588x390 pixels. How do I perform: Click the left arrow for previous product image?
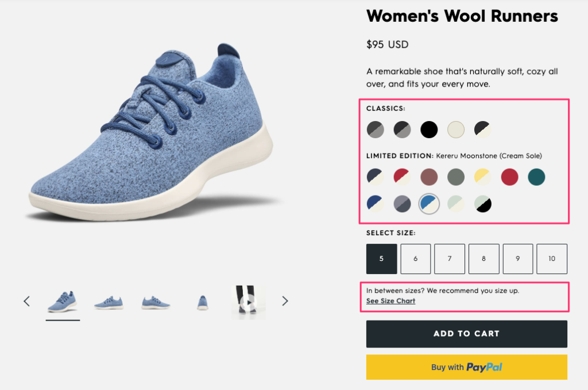26,301
